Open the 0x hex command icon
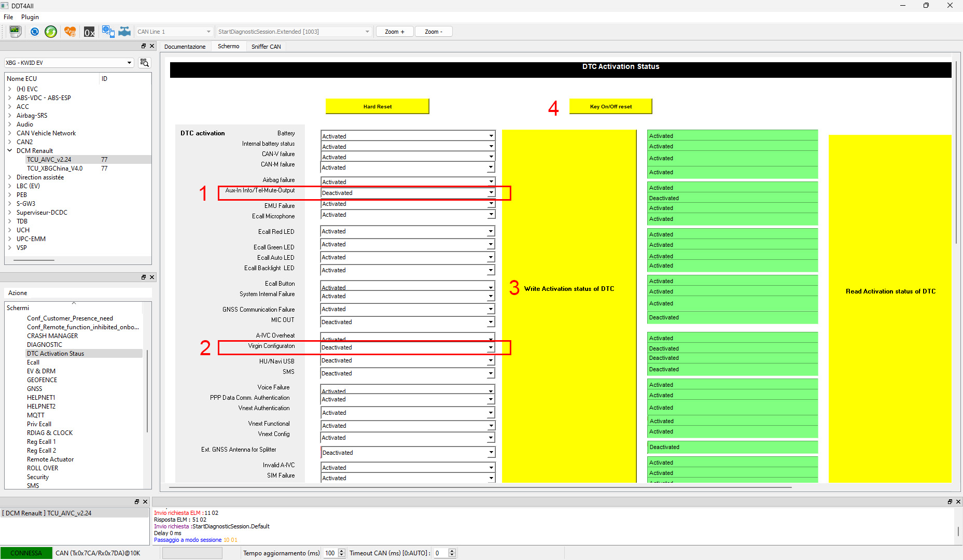963x560 pixels. click(89, 32)
